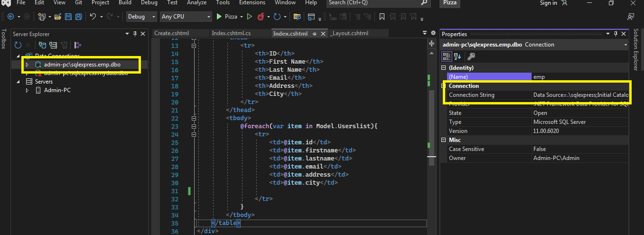Open the editor tab settings gear
Image resolution: width=644 pixels, height=235 pixels.
[432, 33]
